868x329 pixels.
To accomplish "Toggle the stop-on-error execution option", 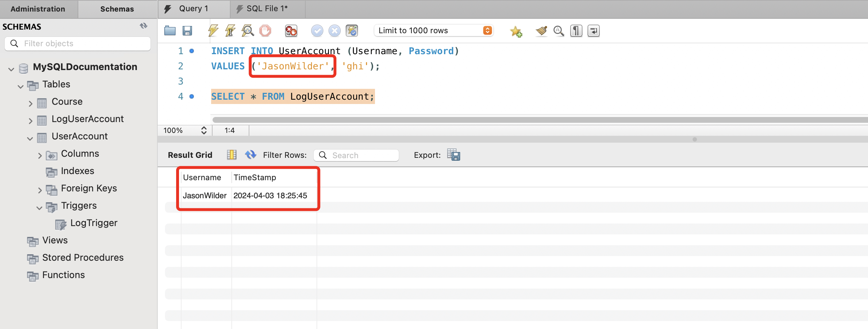I will [x=291, y=31].
